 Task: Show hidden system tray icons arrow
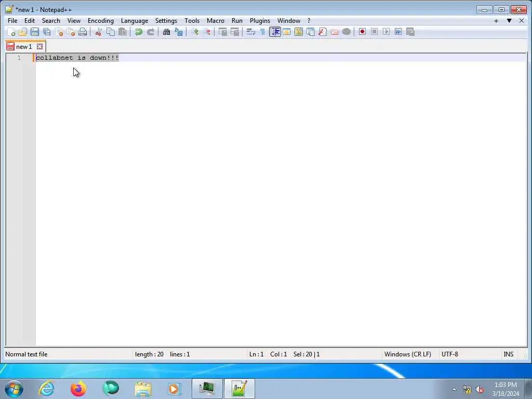[x=454, y=389]
